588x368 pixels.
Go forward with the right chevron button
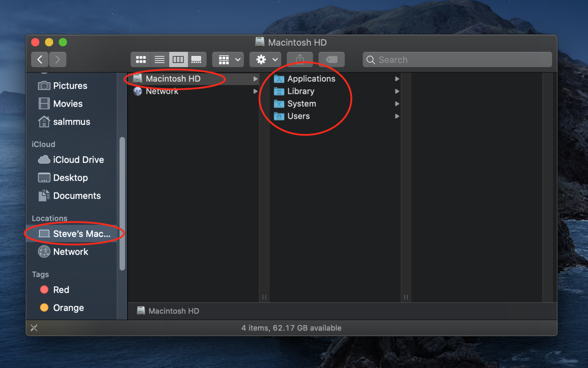point(57,59)
